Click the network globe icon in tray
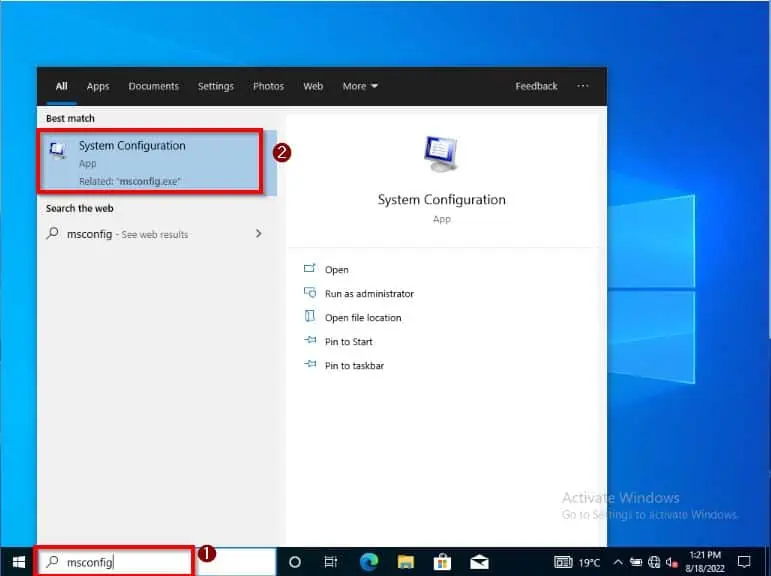Screen dimensions: 771x576 pyautogui.click(x=653, y=562)
